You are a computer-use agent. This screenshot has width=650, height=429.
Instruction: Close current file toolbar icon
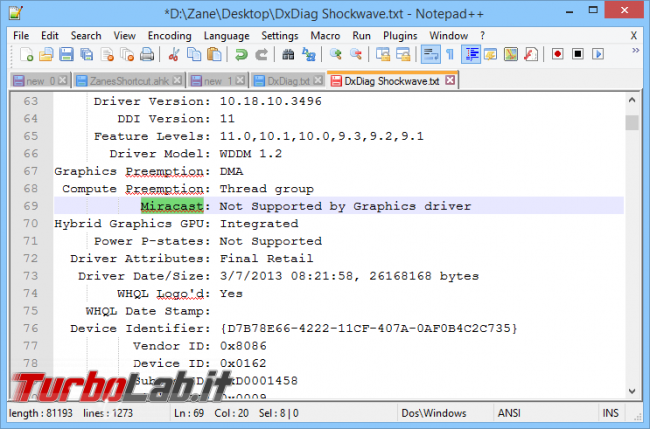point(107,54)
